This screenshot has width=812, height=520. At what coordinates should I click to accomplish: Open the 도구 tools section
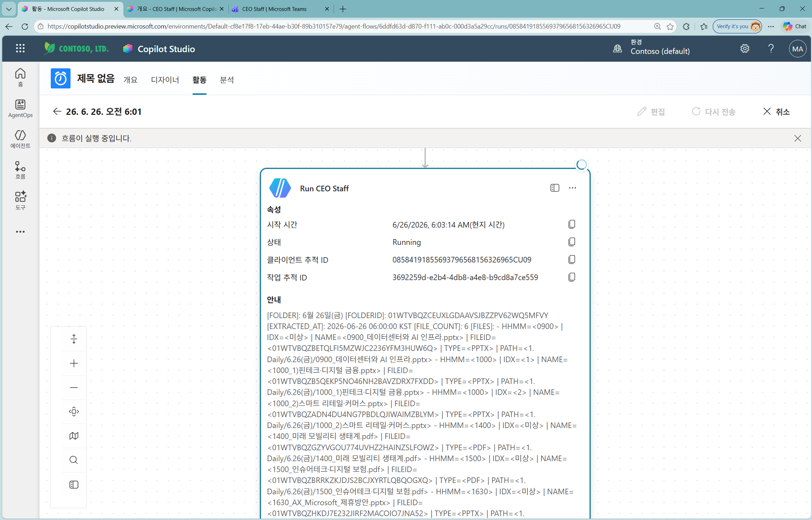point(20,200)
